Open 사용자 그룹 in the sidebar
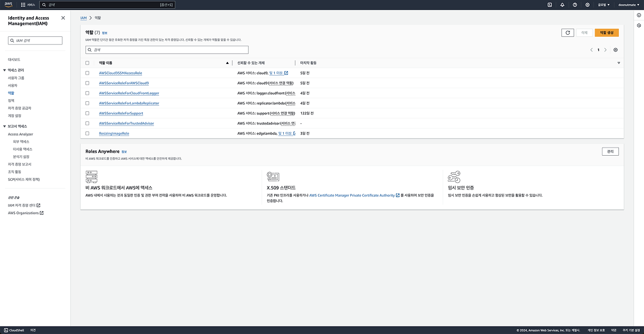Image resolution: width=644 pixels, height=334 pixels. [16, 78]
